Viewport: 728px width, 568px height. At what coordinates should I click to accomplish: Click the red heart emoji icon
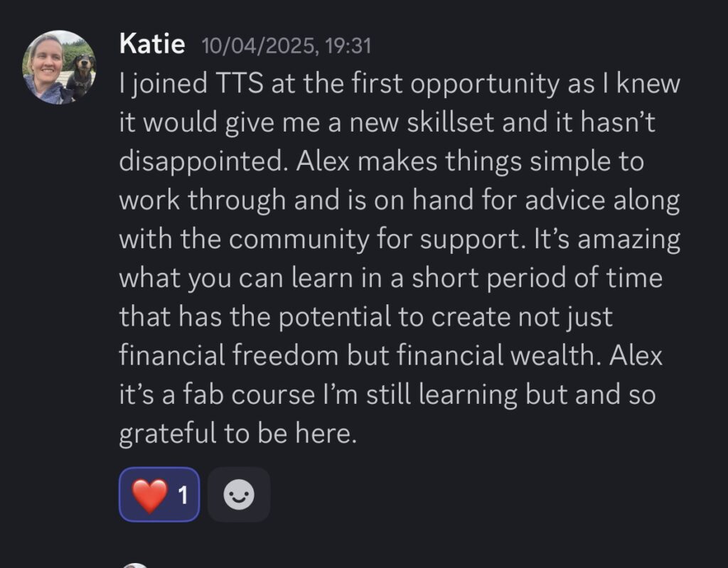(x=149, y=495)
